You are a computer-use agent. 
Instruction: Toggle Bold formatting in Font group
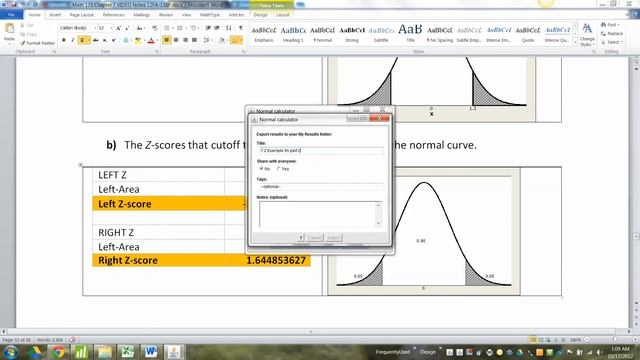64,40
